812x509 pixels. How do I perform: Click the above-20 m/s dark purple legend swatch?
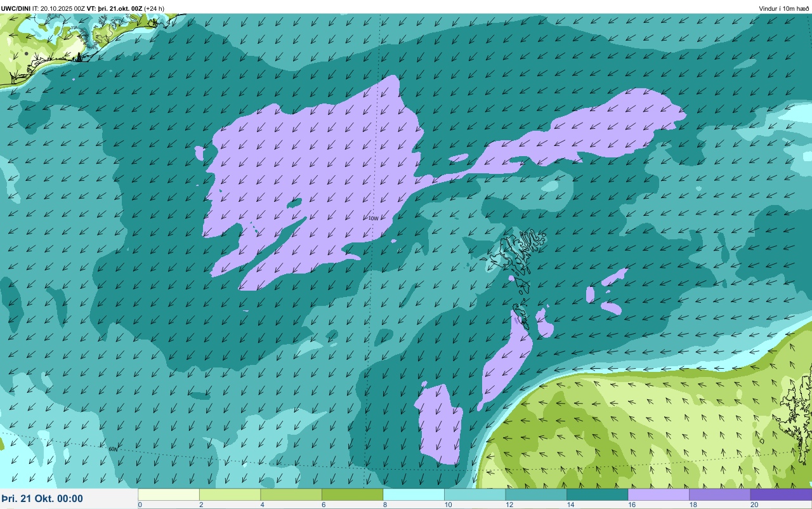point(781,494)
